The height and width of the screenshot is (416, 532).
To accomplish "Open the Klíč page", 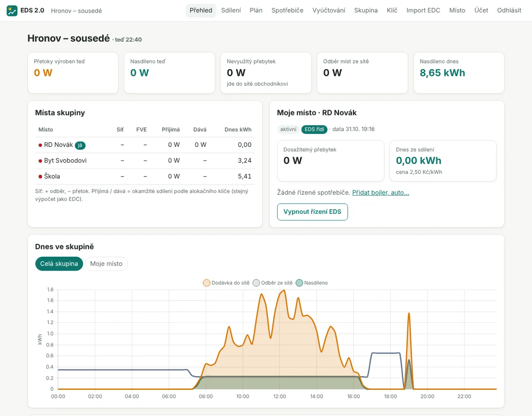I will pyautogui.click(x=392, y=10).
